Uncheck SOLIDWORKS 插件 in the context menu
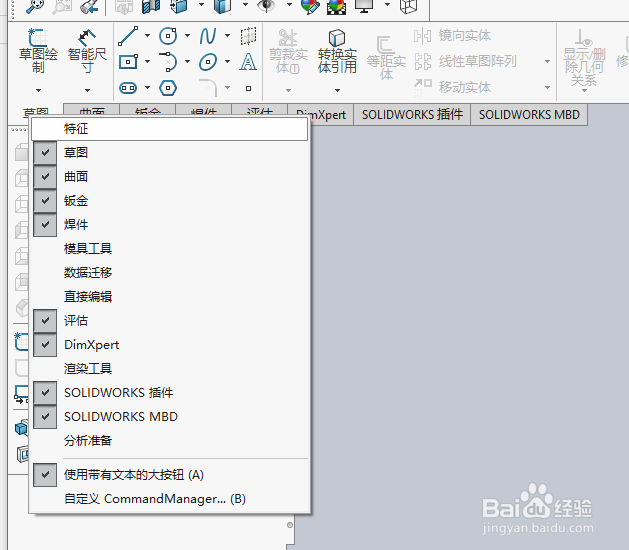The image size is (629, 550). pyautogui.click(x=45, y=393)
